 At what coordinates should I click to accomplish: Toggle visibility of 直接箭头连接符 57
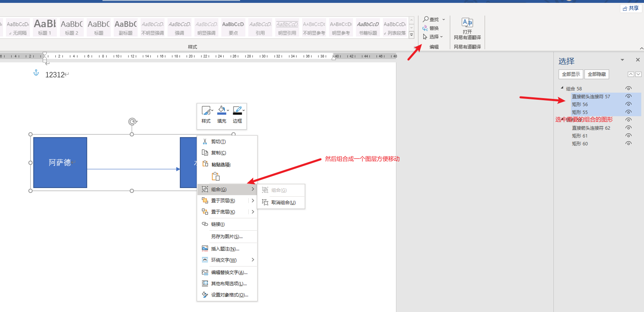[x=628, y=96]
